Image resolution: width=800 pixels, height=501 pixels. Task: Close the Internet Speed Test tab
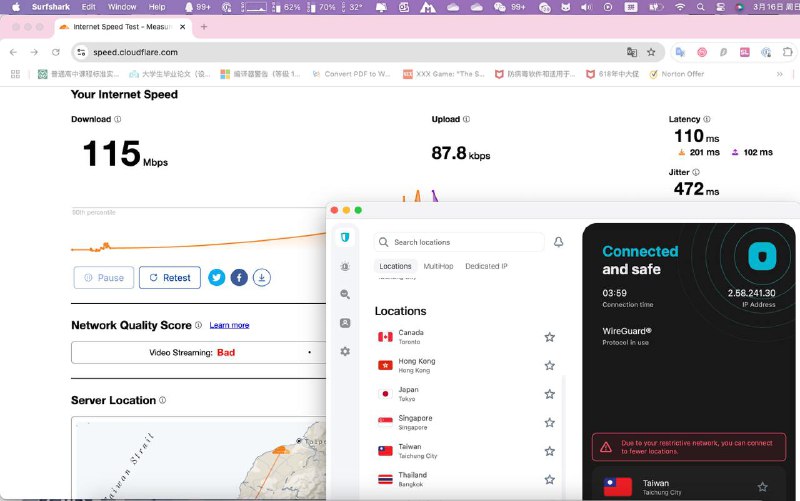pyautogui.click(x=183, y=27)
